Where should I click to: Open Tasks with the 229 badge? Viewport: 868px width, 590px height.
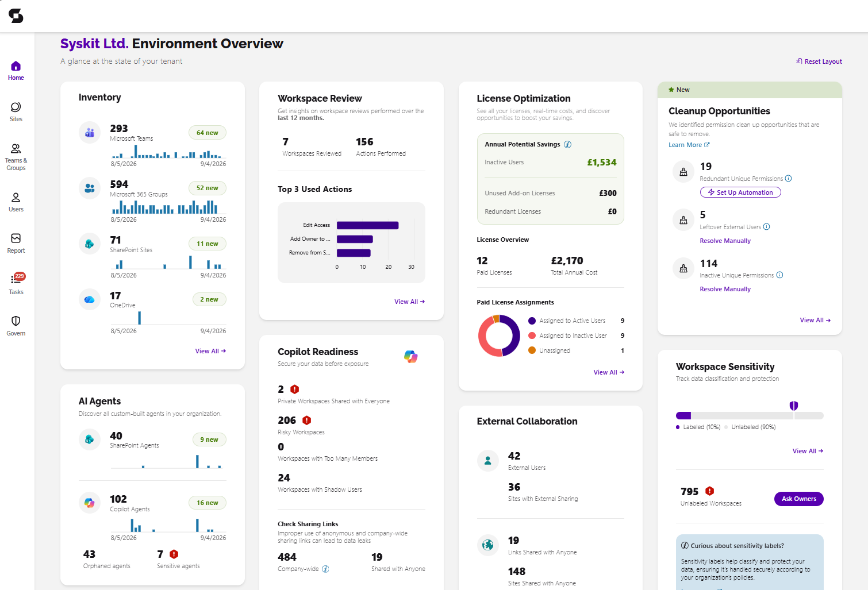pyautogui.click(x=16, y=284)
